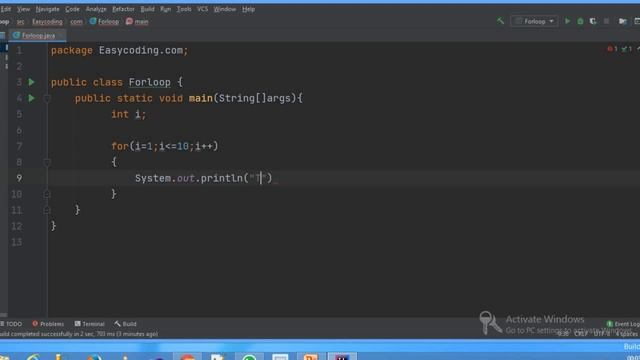The image size is (640, 360).
Task: Open the TODO tool window
Action: 11,324
